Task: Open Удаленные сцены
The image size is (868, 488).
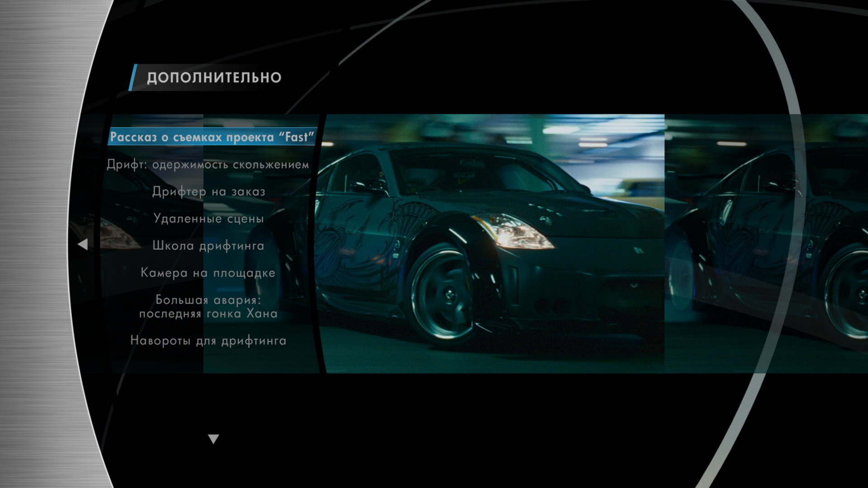Action: click(208, 219)
